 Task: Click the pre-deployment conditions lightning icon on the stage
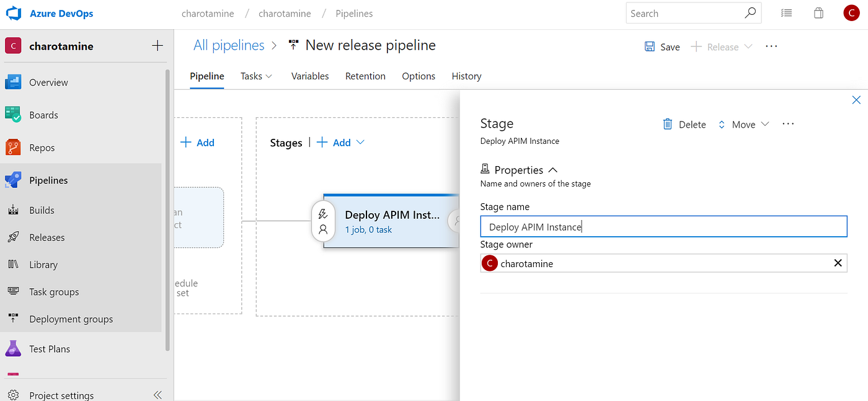[x=323, y=213]
